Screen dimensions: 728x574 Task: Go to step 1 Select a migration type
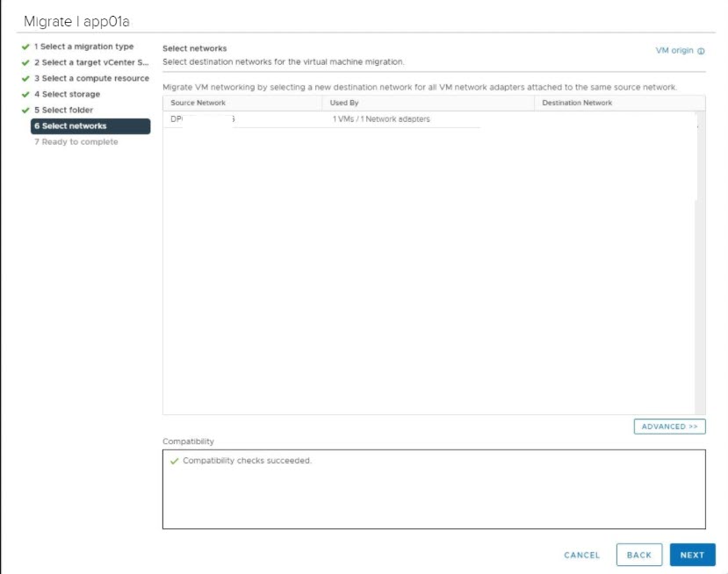(84, 47)
